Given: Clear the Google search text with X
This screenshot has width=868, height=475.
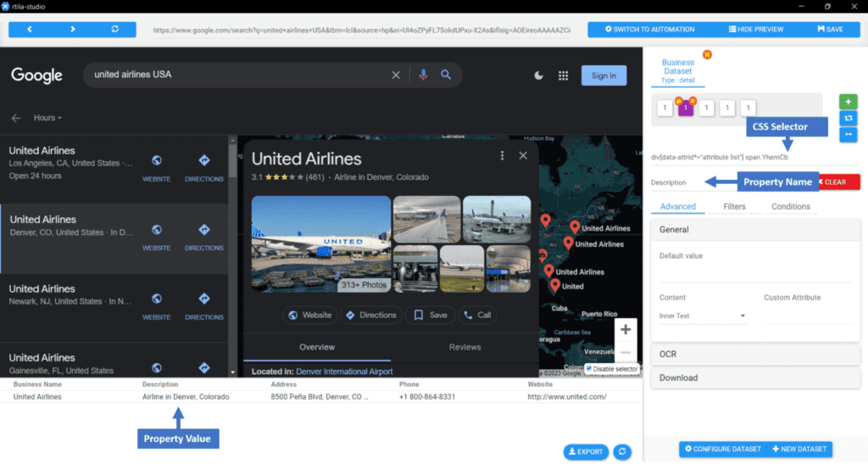Looking at the screenshot, I should (x=396, y=75).
